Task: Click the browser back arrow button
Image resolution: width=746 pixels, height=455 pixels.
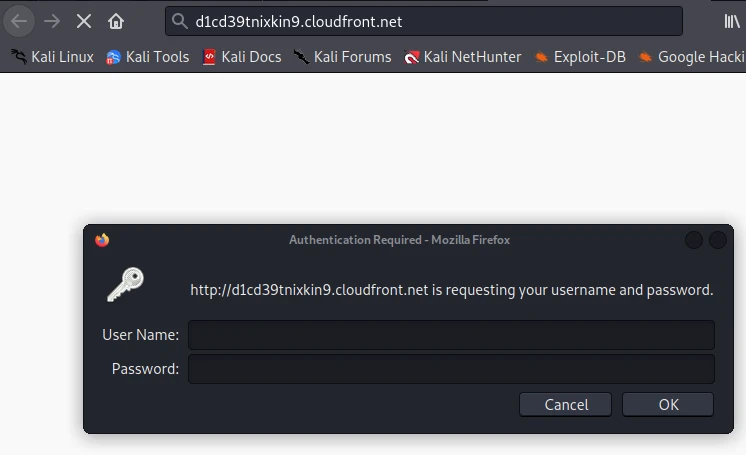Action: (x=19, y=21)
